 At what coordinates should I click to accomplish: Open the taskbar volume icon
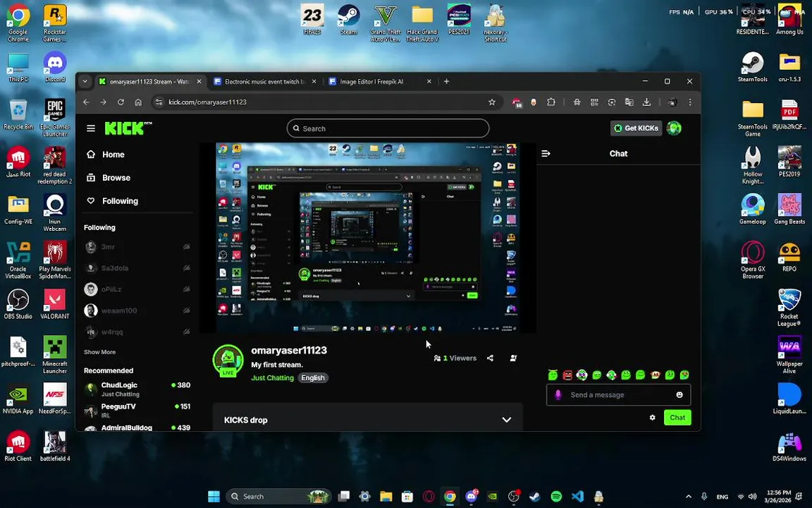pos(753,497)
